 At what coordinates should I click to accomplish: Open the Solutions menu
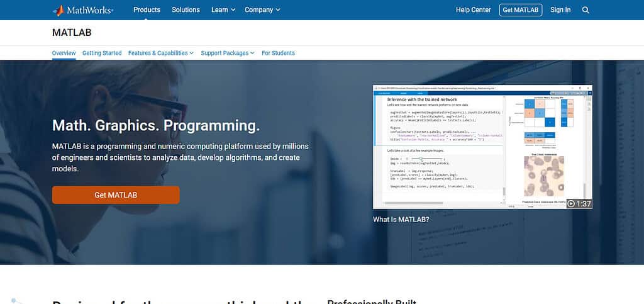tap(186, 10)
